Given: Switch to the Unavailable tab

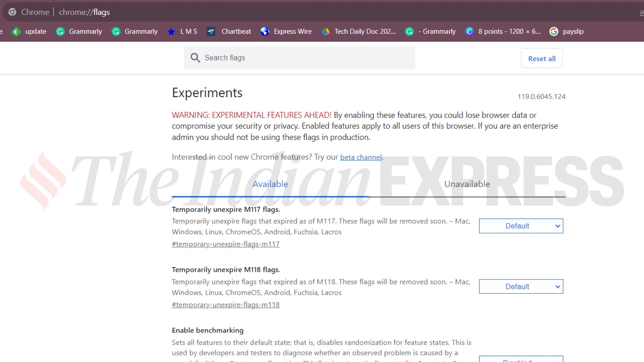Looking at the screenshot, I should pos(467,184).
